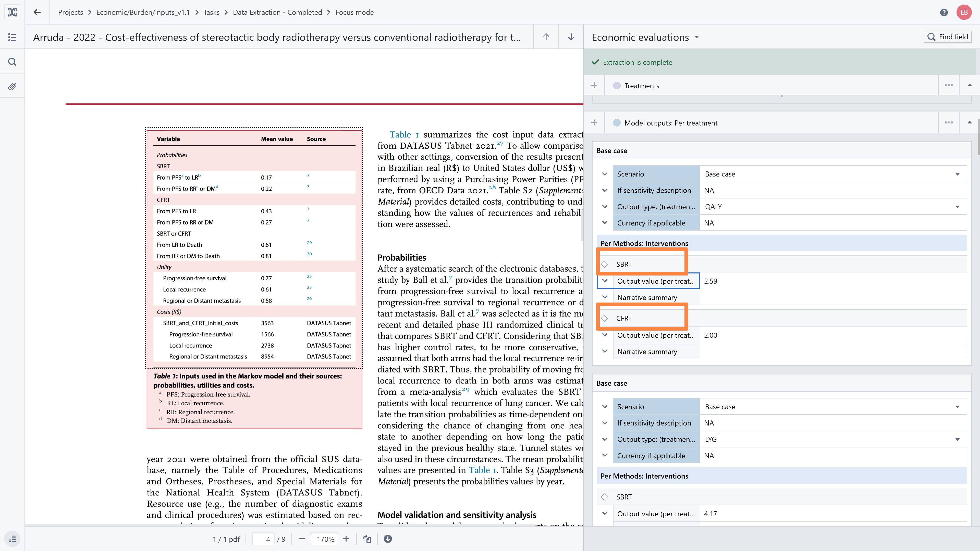The image size is (980, 551).
Task: Open Data Extraction - Completed breadcrumb
Action: pos(277,12)
